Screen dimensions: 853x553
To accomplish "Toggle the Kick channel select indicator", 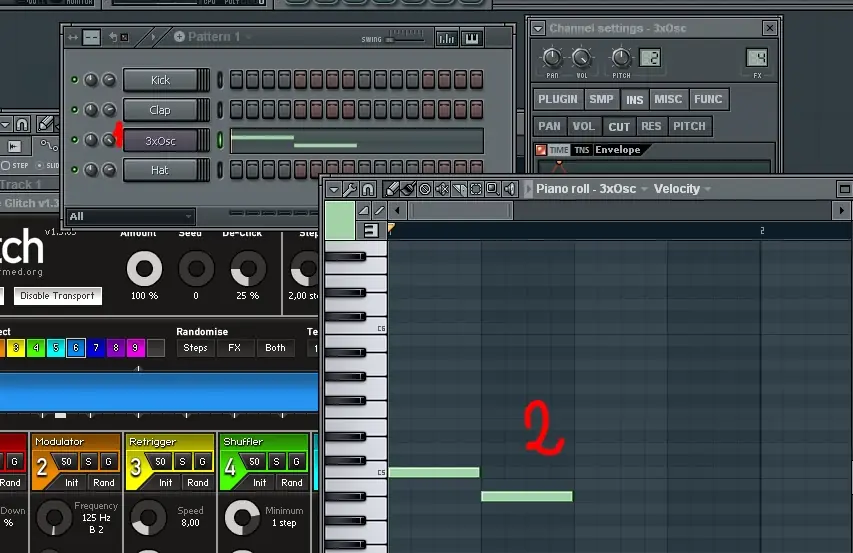I will pyautogui.click(x=220, y=80).
